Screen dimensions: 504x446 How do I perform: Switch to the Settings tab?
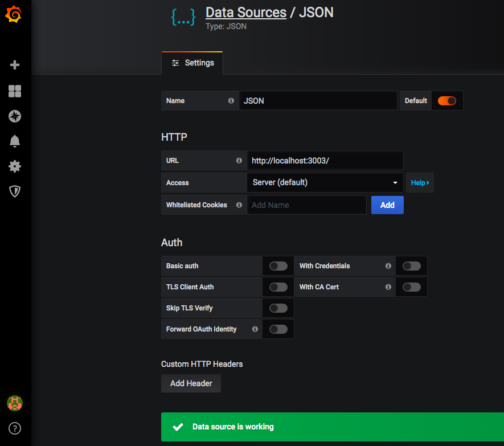[192, 63]
